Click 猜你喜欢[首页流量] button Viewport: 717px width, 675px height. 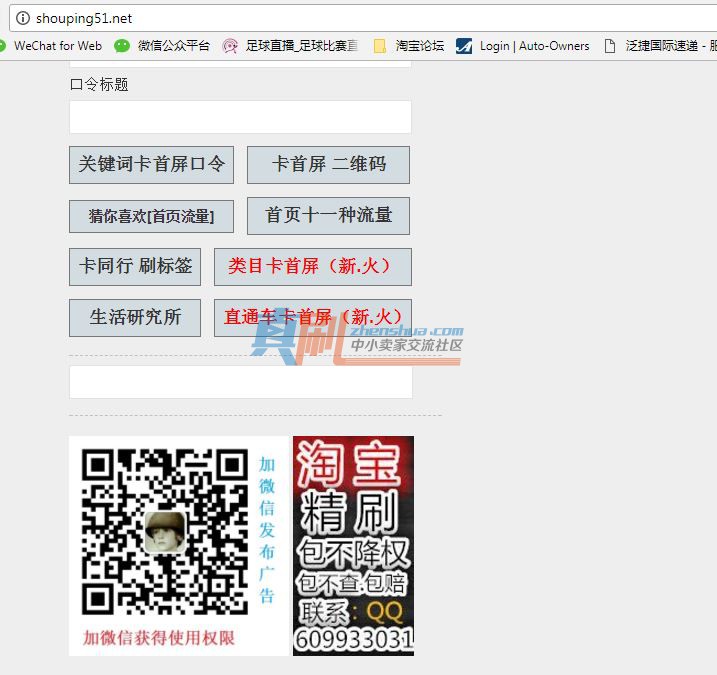pyautogui.click(x=151, y=216)
